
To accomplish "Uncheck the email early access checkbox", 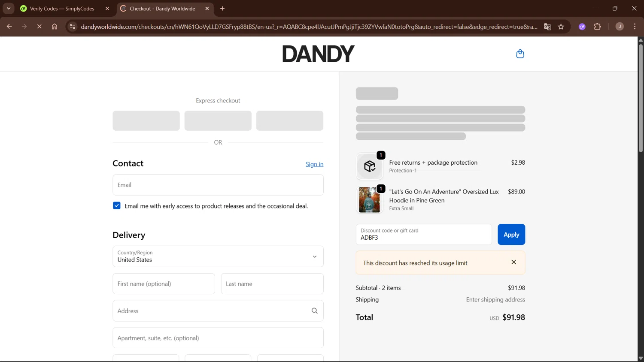I will click(x=117, y=206).
